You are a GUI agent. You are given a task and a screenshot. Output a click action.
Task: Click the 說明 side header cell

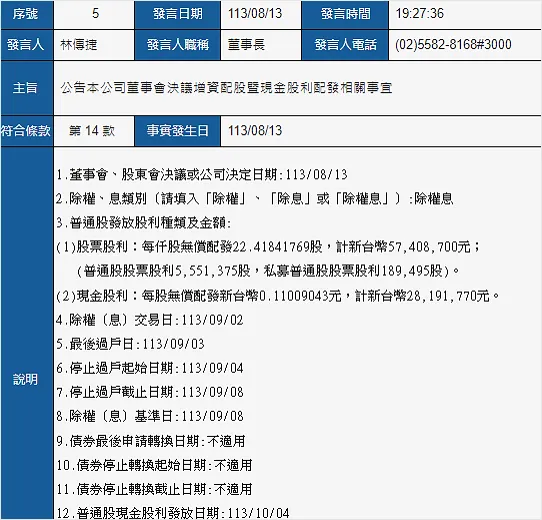[x=27, y=334]
